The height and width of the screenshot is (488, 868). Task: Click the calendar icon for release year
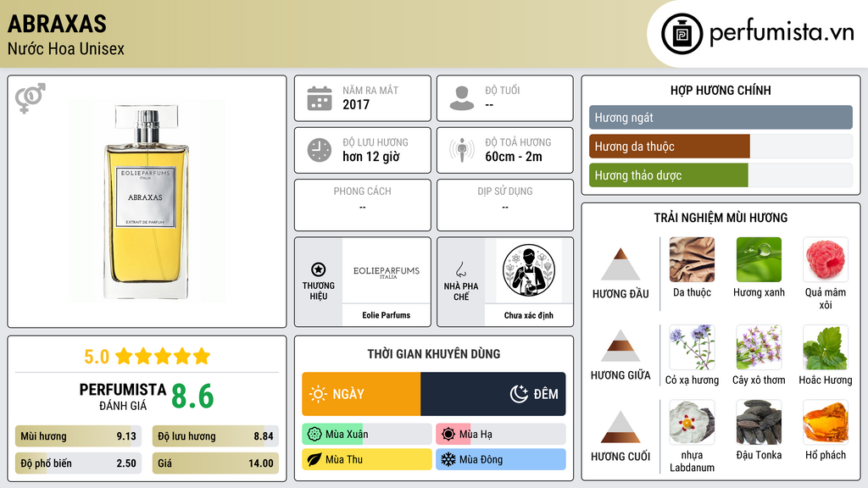[x=320, y=98]
